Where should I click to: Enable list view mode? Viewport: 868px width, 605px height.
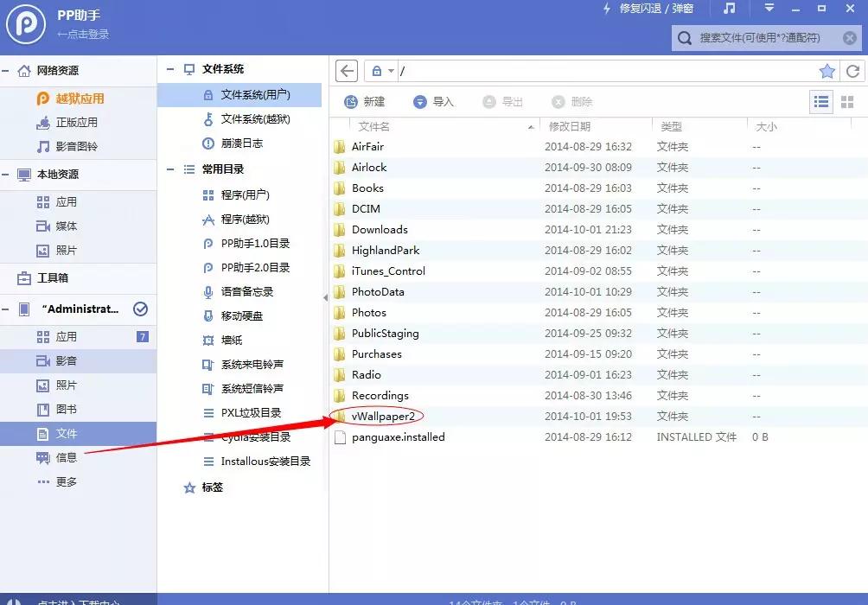820,101
